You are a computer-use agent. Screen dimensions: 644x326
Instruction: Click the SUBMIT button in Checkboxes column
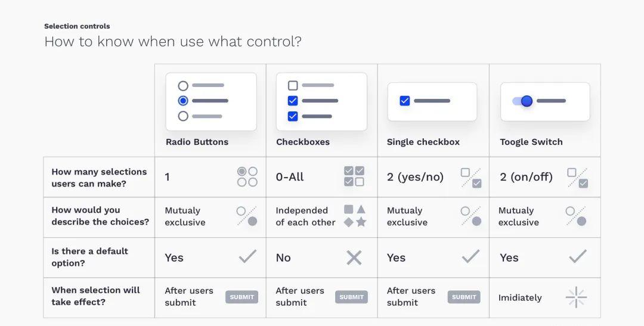pos(352,297)
